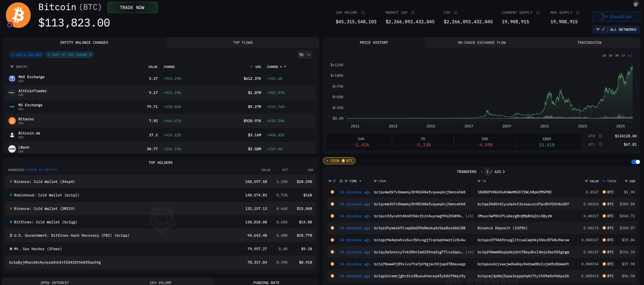
Task: Toggle Change column sort arrow
Action: point(281,67)
